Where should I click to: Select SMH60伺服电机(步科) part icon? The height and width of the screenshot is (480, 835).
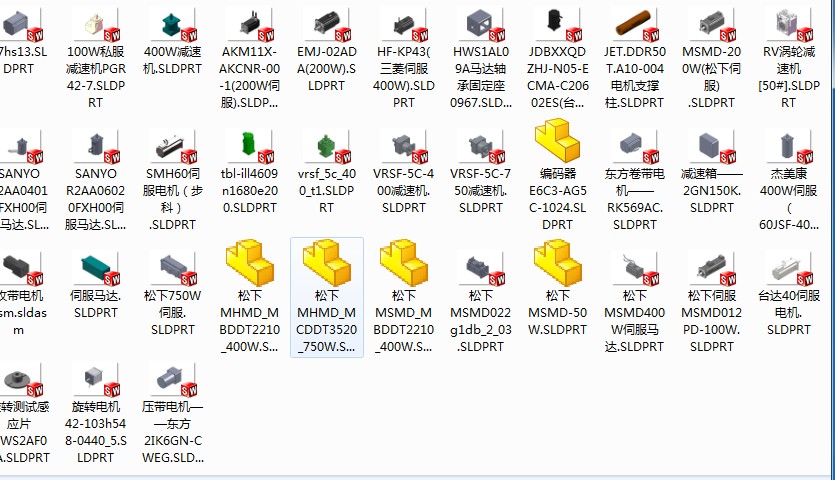[173, 147]
